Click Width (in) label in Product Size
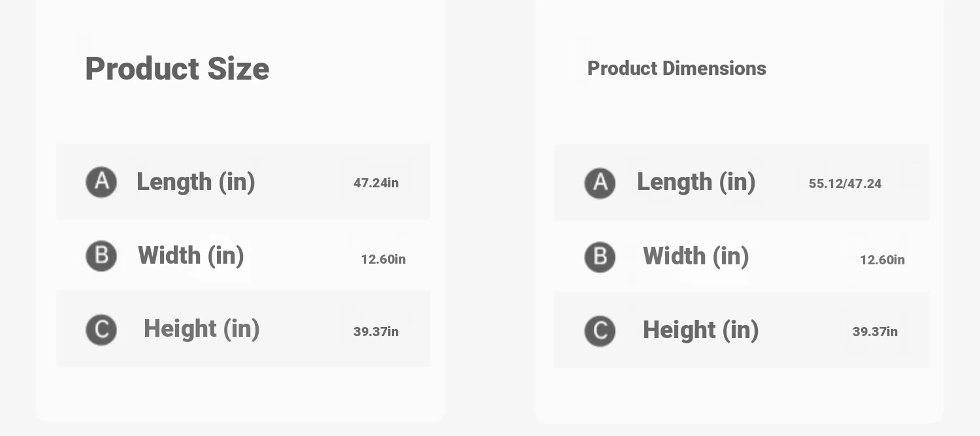 191,256
